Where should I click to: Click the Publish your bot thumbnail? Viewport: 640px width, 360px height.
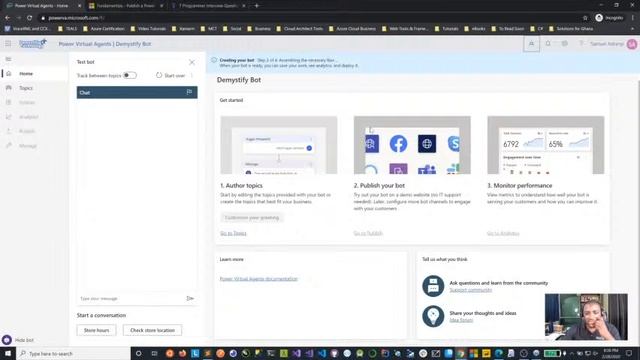point(412,145)
